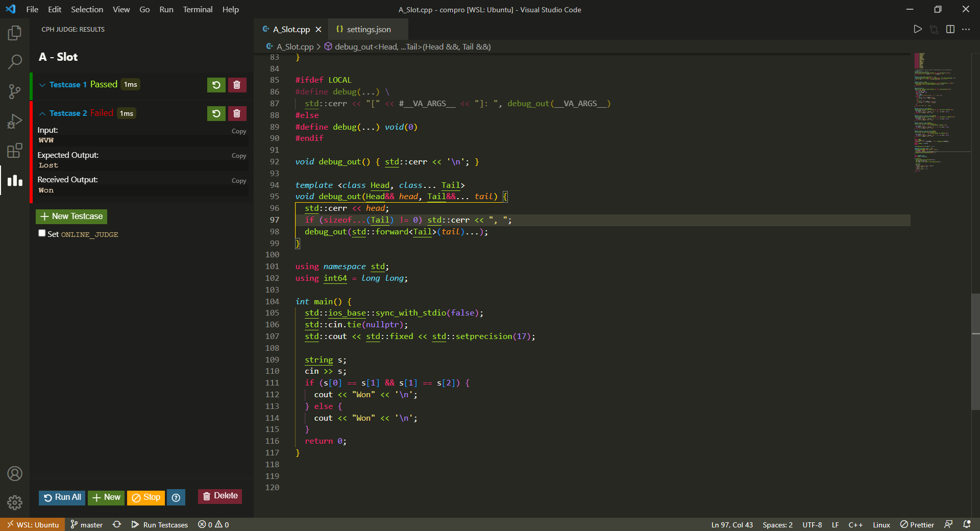
Task: Open the editor More Actions ellipsis menu
Action: (966, 29)
